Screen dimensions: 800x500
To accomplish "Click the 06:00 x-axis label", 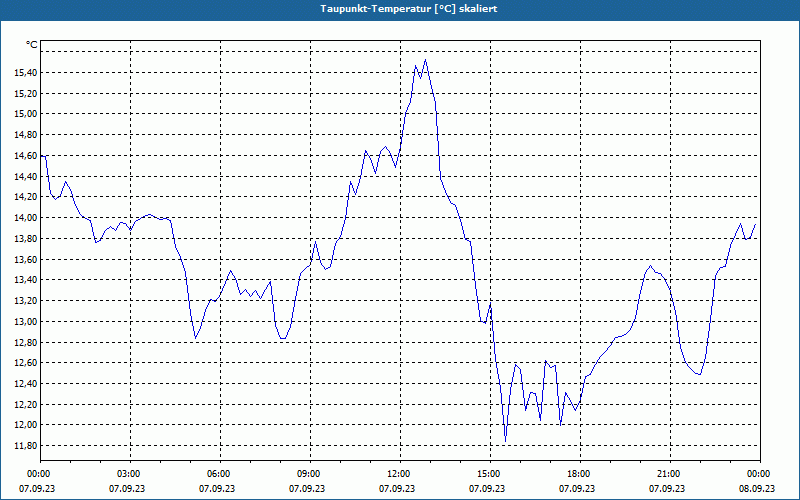I will pos(217,474).
